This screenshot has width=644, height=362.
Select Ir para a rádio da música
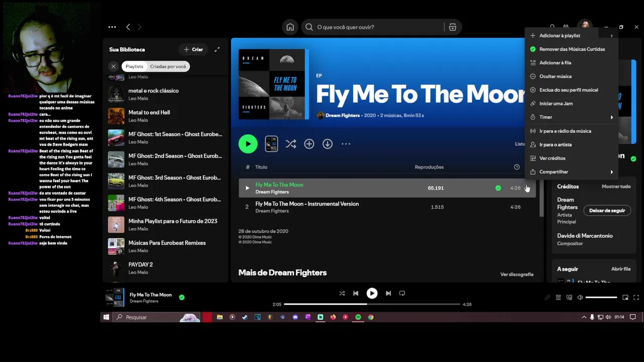572,131
